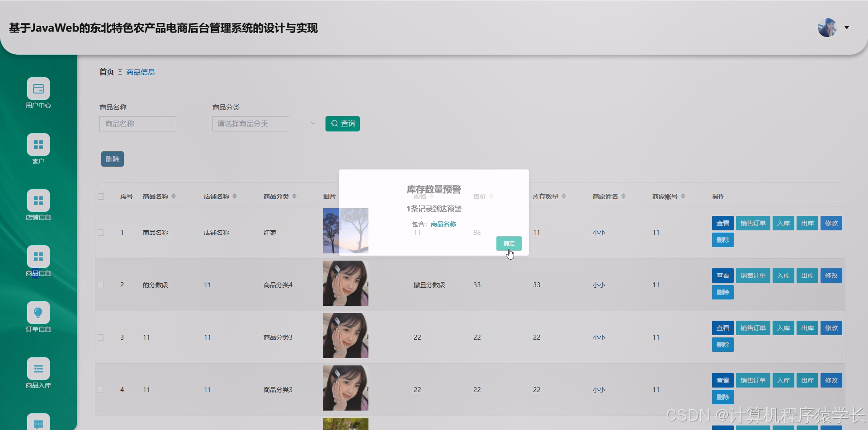This screenshot has height=430, width=868.
Task: Open the row 4 portrait product image
Action: coord(346,388)
